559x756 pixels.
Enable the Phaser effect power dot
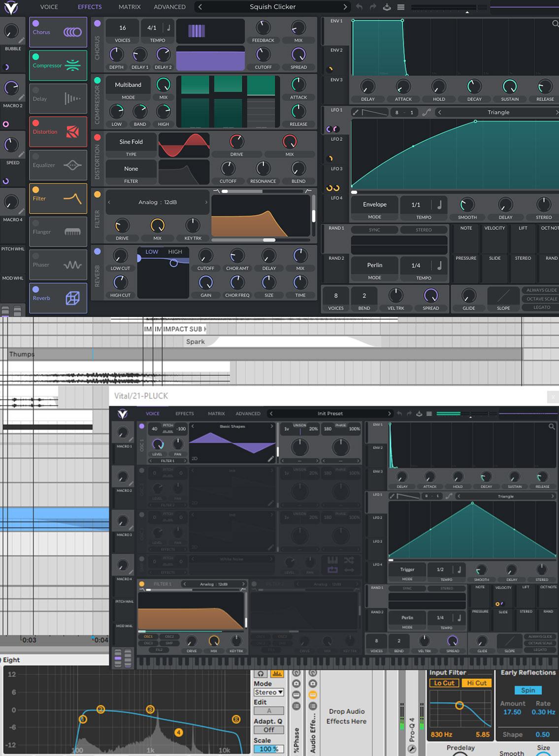[35, 256]
